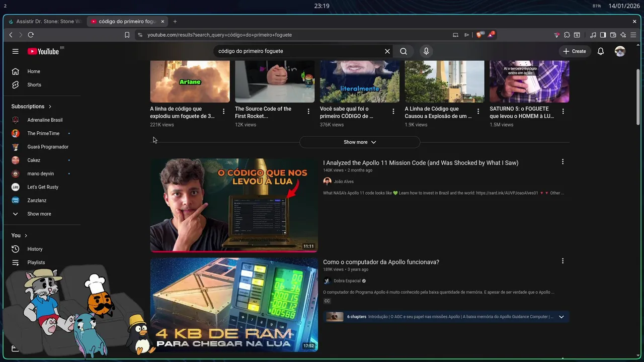Click the send/share arrow in address bar
Image resolution: width=644 pixels, height=362 pixels.
[x=467, y=35]
